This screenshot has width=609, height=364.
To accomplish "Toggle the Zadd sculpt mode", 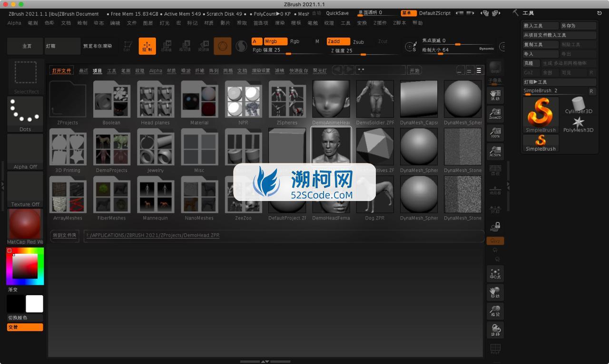I will 338,41.
